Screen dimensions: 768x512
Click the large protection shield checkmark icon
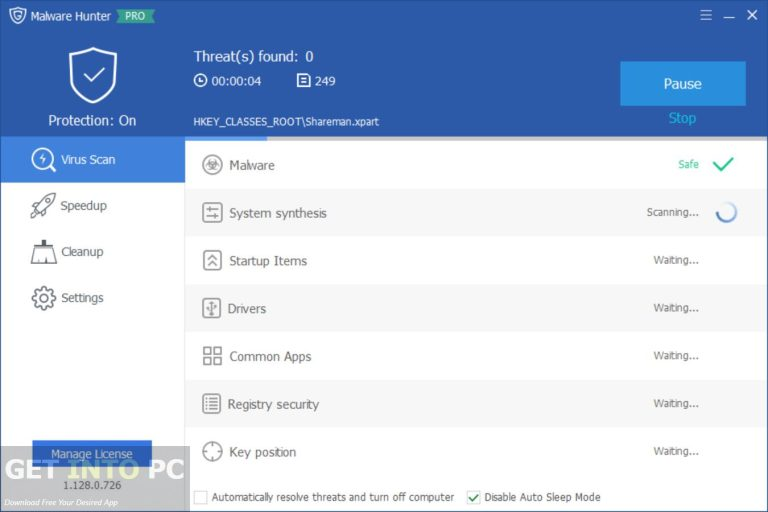coord(93,75)
